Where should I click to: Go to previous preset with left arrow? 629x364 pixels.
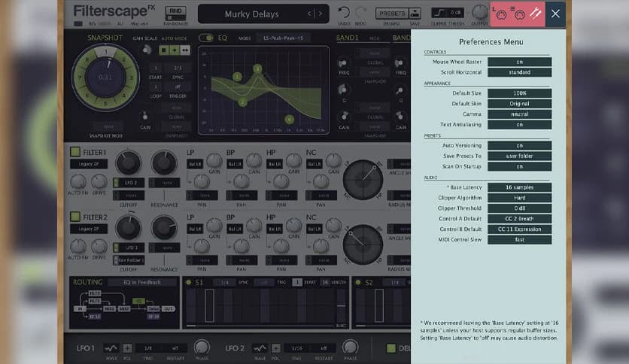[x=309, y=14]
